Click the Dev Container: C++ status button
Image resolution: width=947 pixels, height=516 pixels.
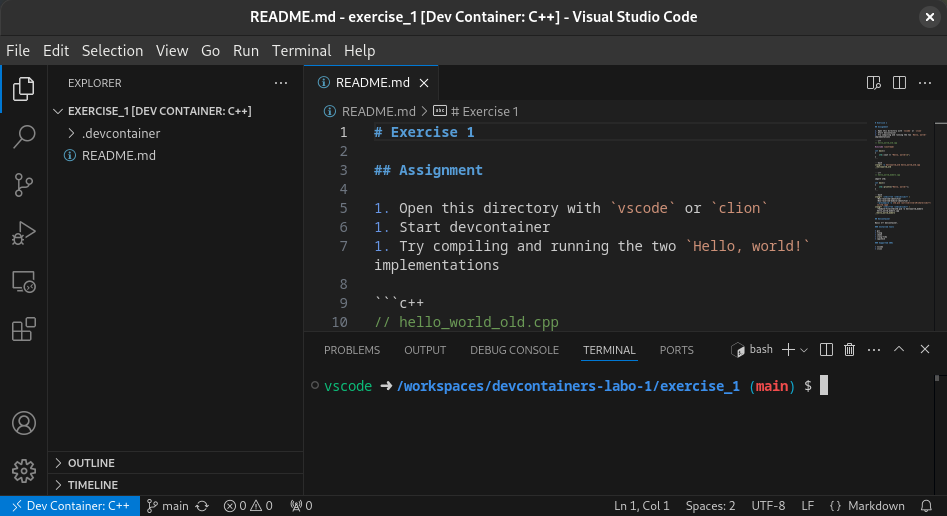pyautogui.click(x=68, y=506)
